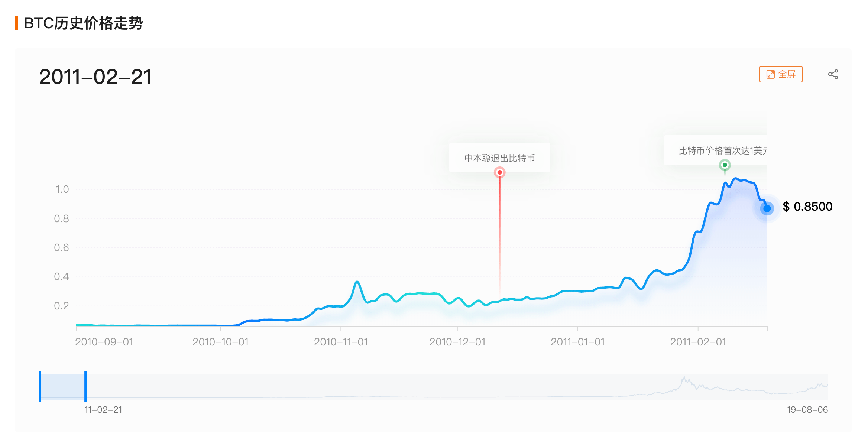Viewport: 868px width, 448px height.
Task: Click the highlighted selected range in timeline
Action: coord(62,386)
